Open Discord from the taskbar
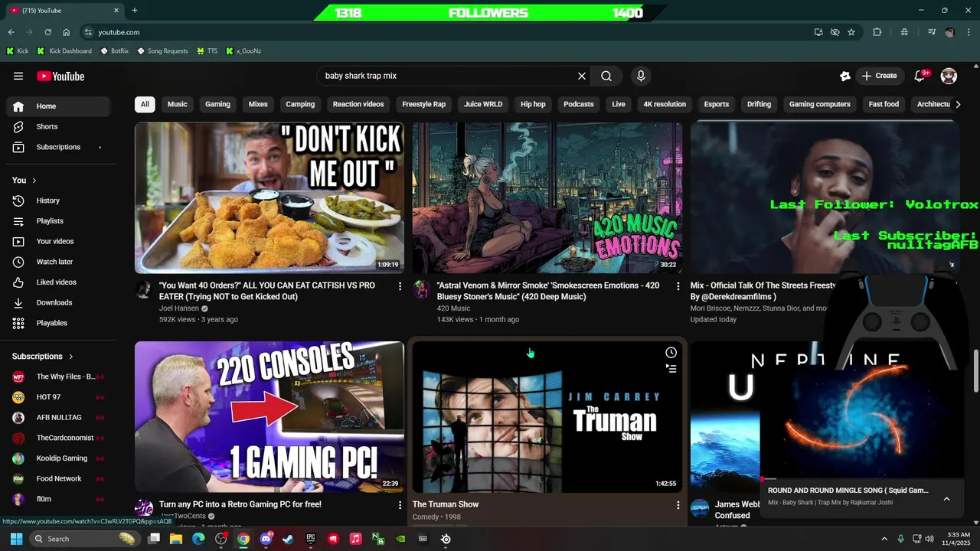The width and height of the screenshot is (980, 551). pos(266,539)
